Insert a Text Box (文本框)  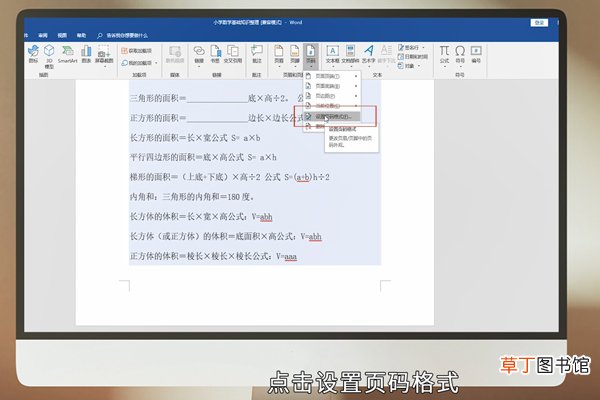click(333, 56)
